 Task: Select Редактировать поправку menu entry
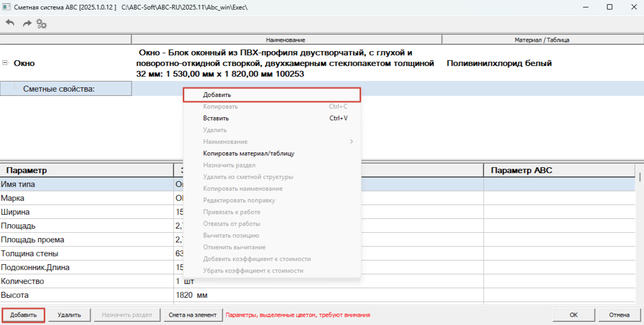click(272, 200)
